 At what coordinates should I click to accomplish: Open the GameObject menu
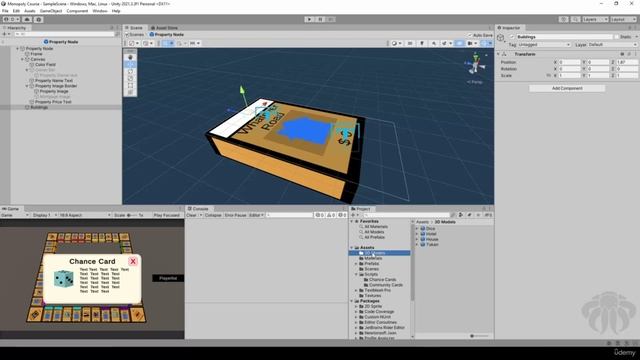[x=51, y=11]
